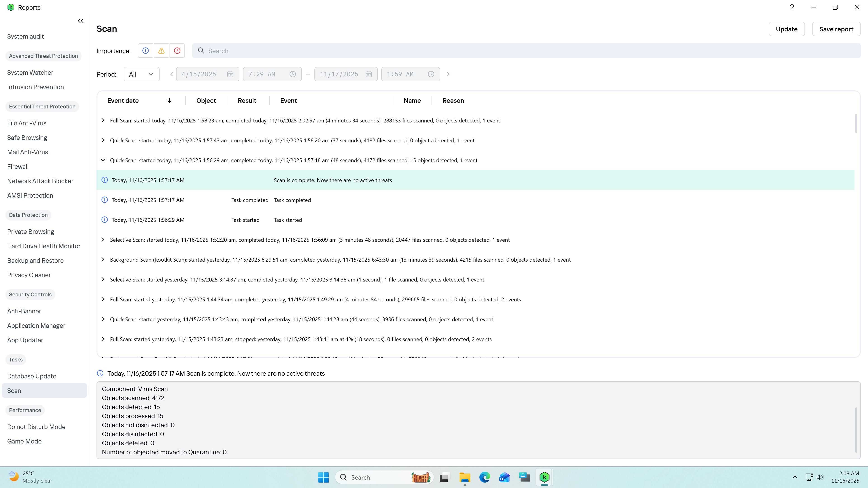Open Network Attack Blocker report
868x488 pixels.
[x=40, y=181]
